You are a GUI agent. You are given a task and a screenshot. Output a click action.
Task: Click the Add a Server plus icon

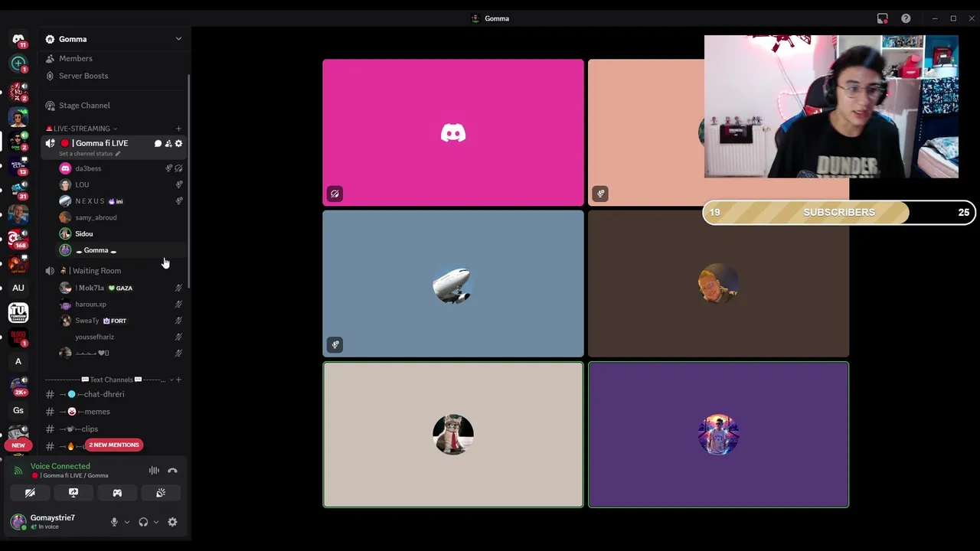tap(18, 64)
